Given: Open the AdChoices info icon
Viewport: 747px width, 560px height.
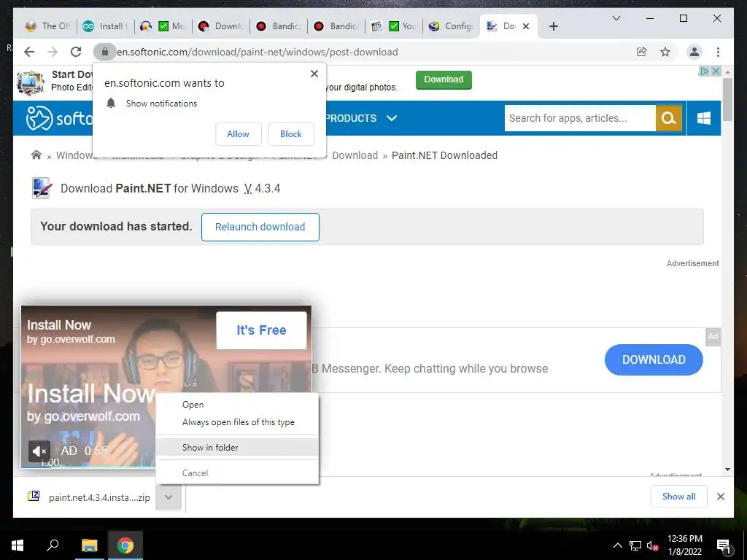Looking at the screenshot, I should [x=704, y=71].
